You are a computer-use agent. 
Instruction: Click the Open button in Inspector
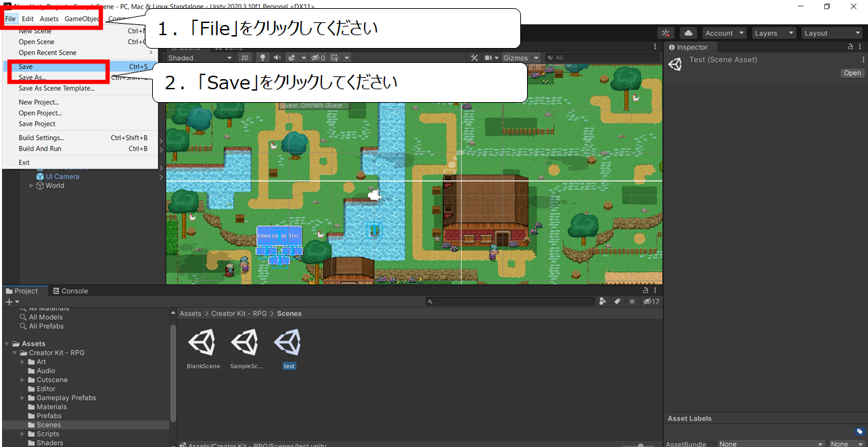pos(852,73)
